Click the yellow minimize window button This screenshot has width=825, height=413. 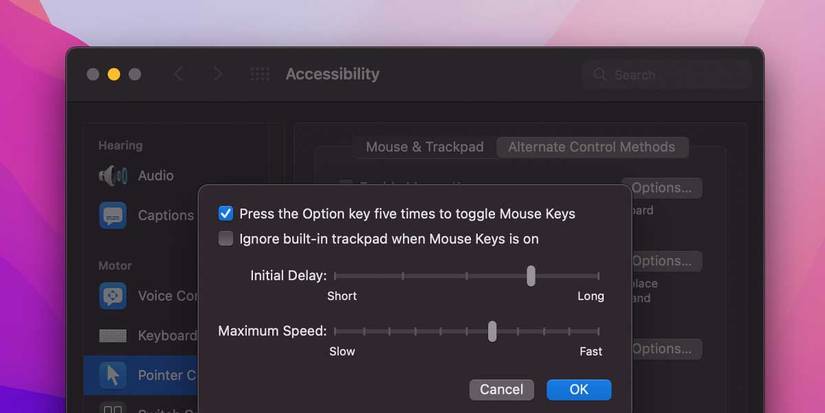click(114, 74)
